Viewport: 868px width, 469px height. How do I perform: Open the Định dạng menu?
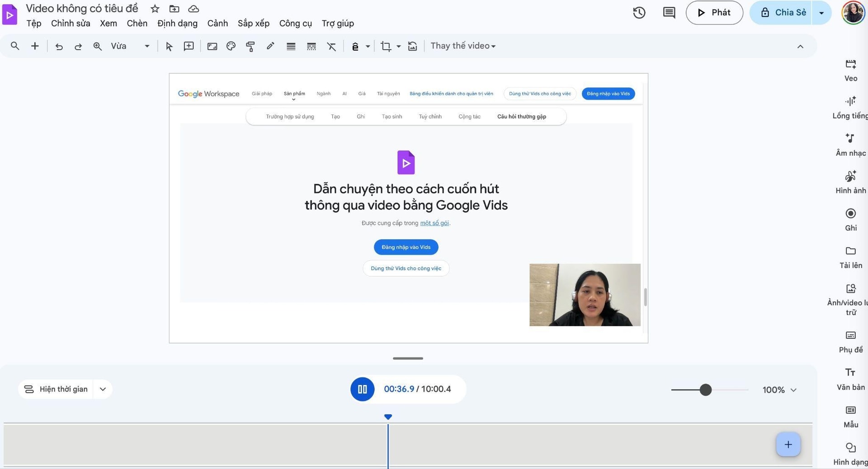[x=177, y=24]
